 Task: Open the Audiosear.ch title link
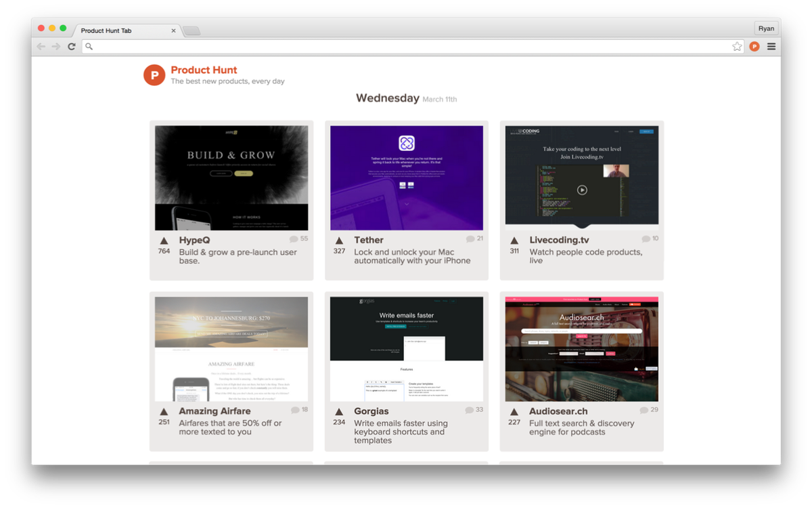click(x=558, y=411)
